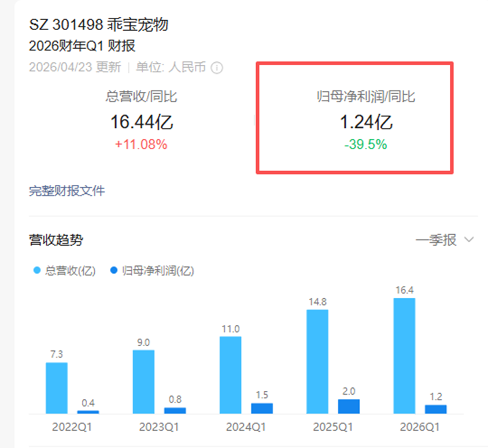
Task: Click the 营收趋势 section heading
Action: 56,240
